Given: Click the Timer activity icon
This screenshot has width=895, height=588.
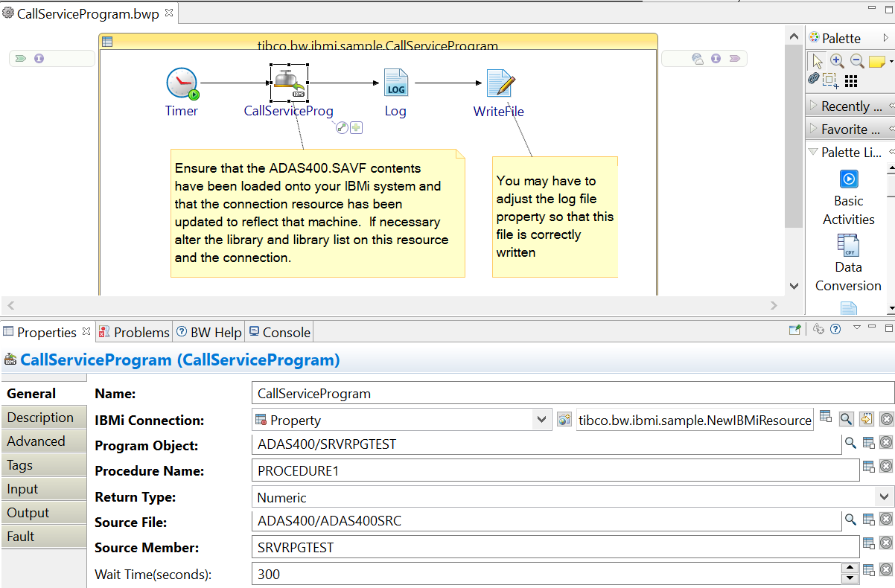Looking at the screenshot, I should pos(182,83).
